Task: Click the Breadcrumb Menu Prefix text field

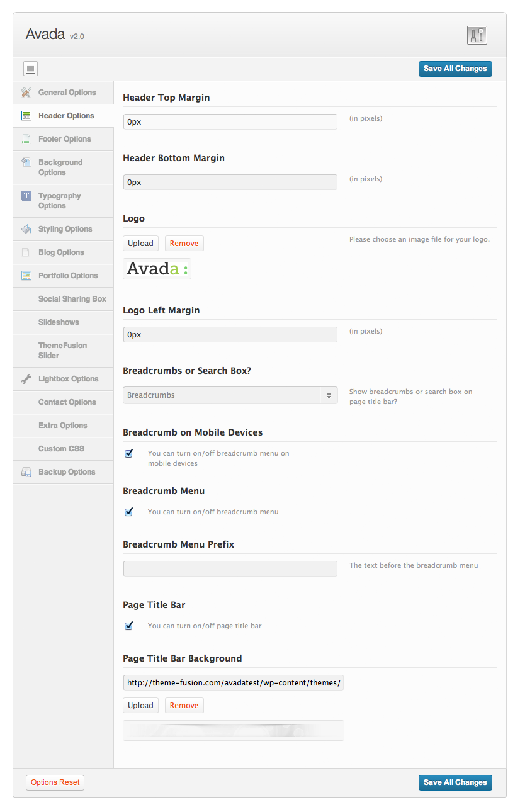Action: click(230, 568)
